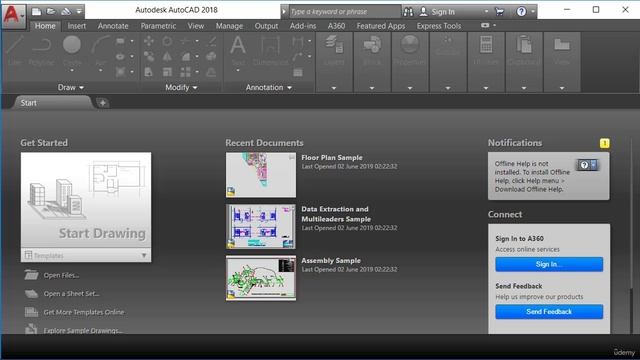Open the Manage ribbon tab
Screen dimensions: 640x360
coord(229,26)
